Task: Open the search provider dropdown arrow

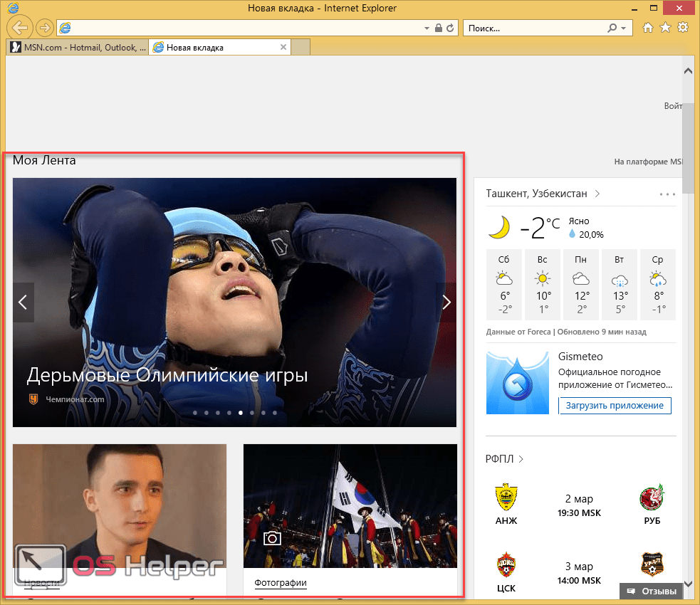Action: [623, 28]
